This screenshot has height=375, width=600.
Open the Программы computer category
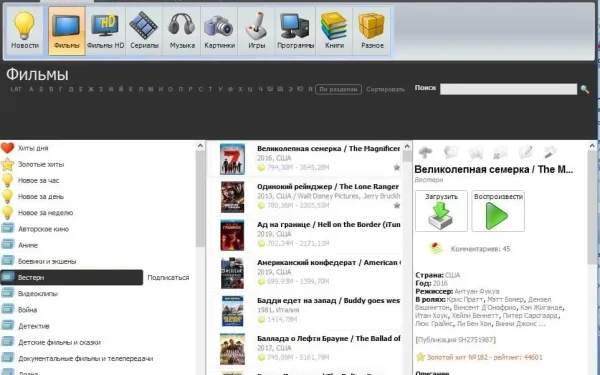click(295, 31)
